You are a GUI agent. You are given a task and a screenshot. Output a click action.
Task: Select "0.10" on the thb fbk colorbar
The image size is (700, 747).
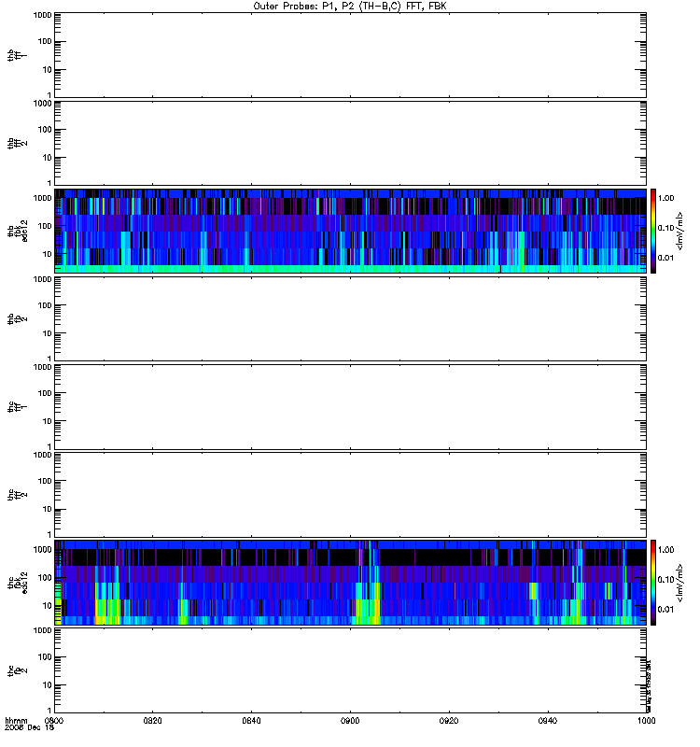665,228
